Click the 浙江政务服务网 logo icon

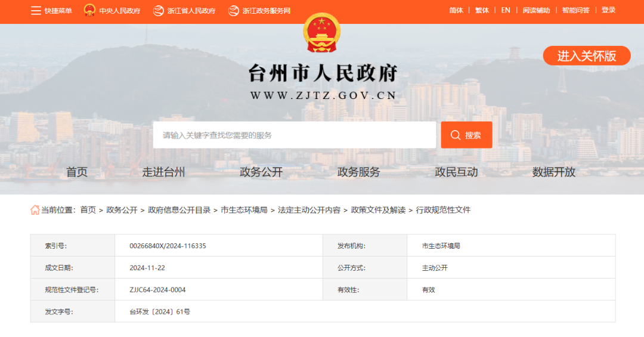234,11
